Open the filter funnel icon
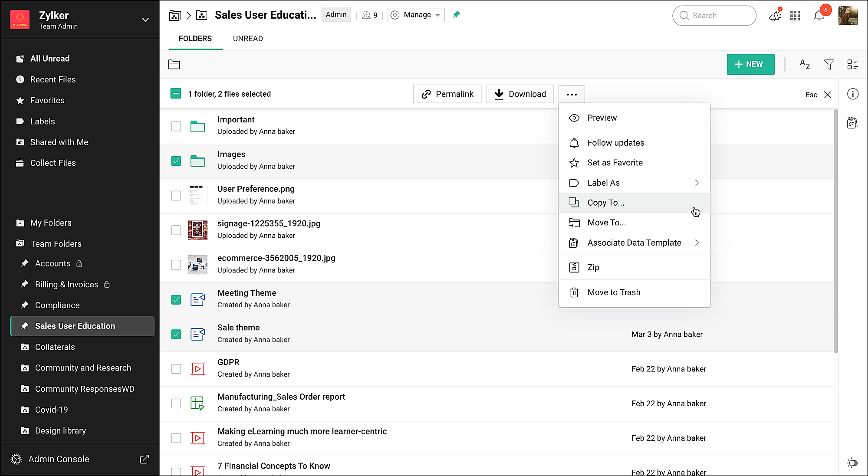Image resolution: width=868 pixels, height=476 pixels. (x=829, y=65)
